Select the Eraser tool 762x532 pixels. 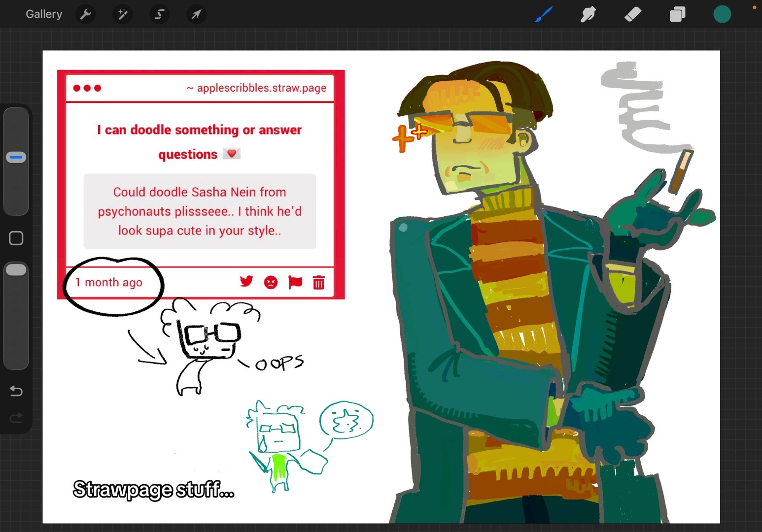633,14
